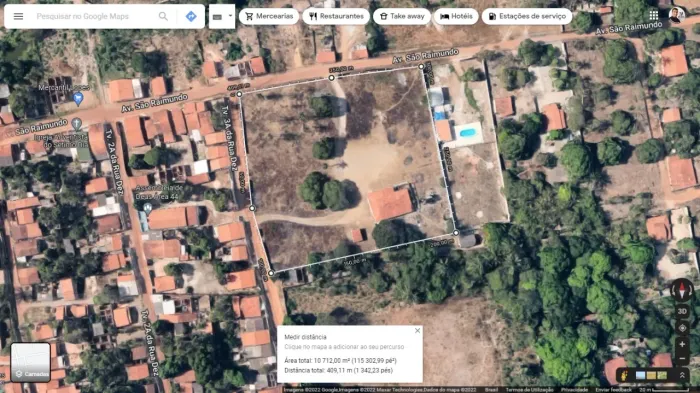Click the keyboard input tool icon
Image resolution: width=700 pixels, height=393 pixels.
point(217,17)
